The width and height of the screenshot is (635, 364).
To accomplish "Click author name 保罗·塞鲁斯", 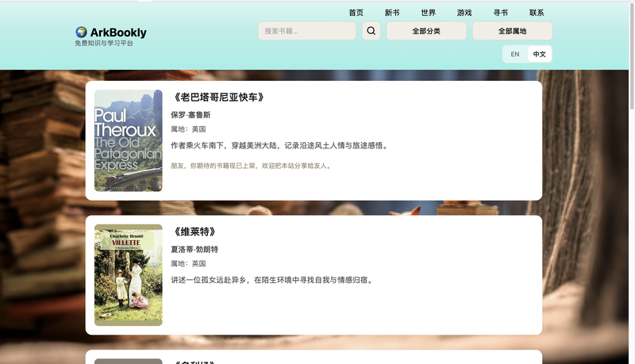I will pos(190,115).
